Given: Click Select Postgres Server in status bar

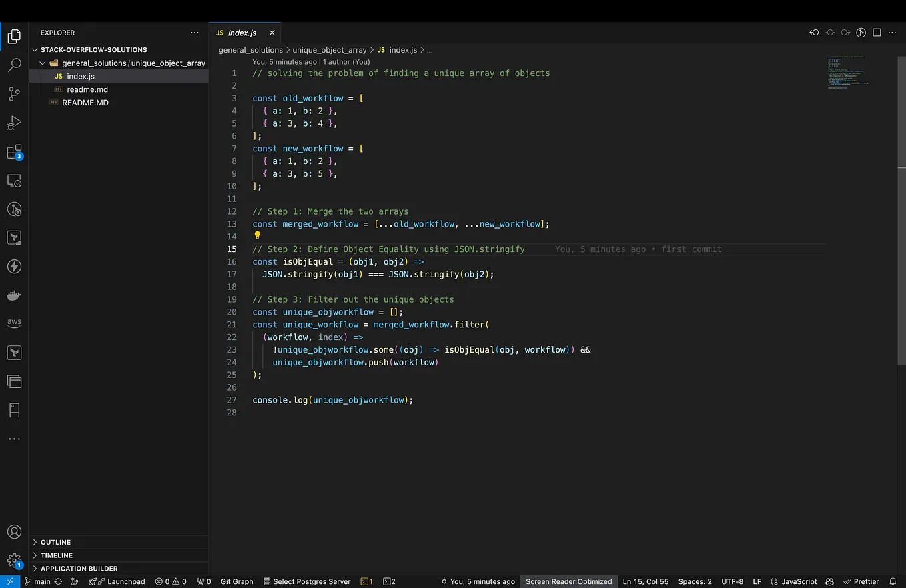Looking at the screenshot, I should click(306, 581).
